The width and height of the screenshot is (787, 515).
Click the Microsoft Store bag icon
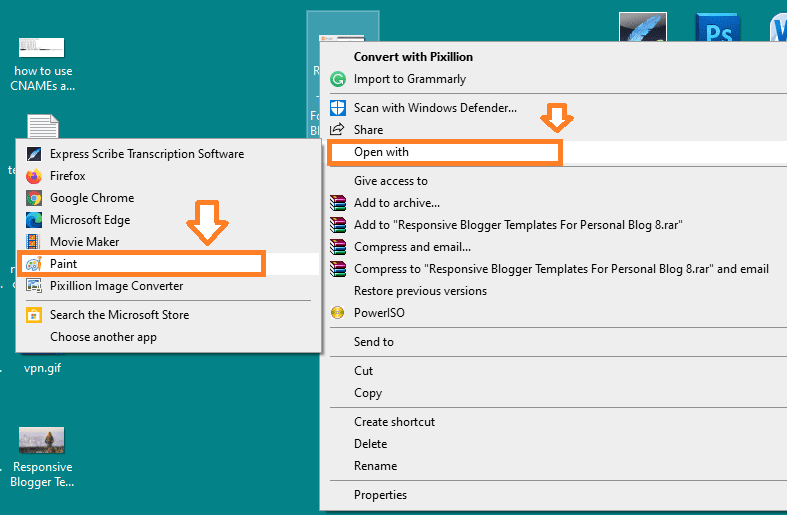(x=34, y=315)
